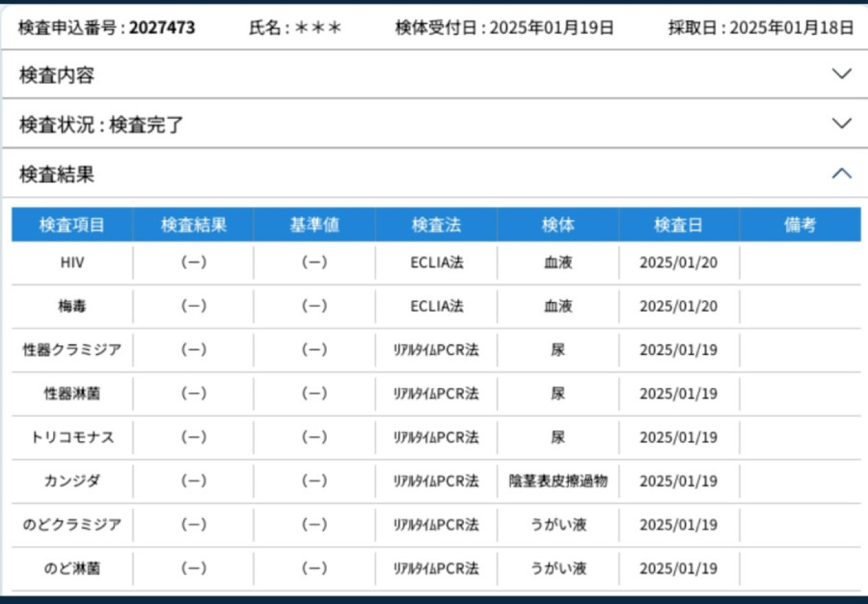The width and height of the screenshot is (868, 604).
Task: Click のど淋菌 row's リアルタイムPCR法 cell
Action: (436, 568)
